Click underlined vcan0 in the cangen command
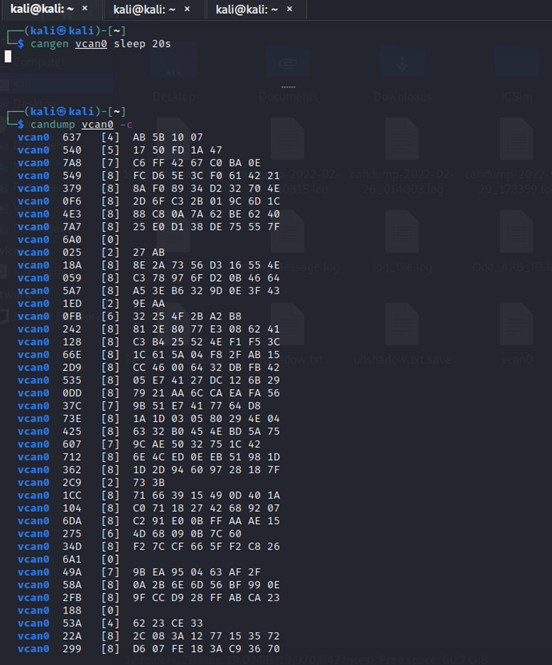Image resolution: width=552 pixels, height=665 pixels. tap(91, 44)
